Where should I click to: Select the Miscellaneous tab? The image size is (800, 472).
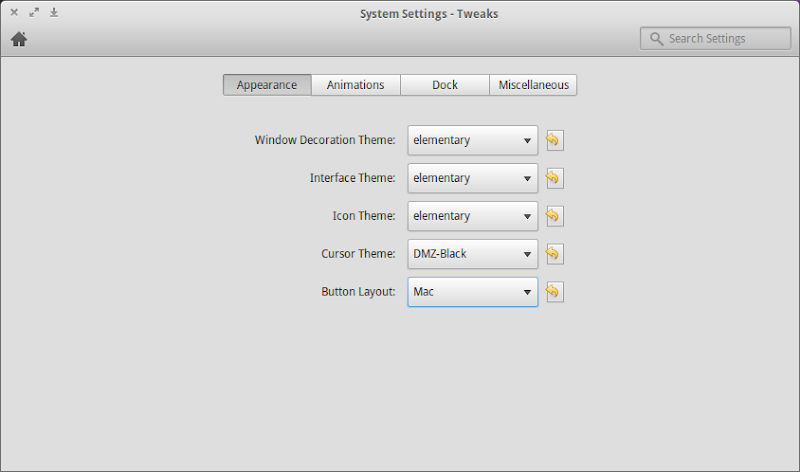(534, 85)
